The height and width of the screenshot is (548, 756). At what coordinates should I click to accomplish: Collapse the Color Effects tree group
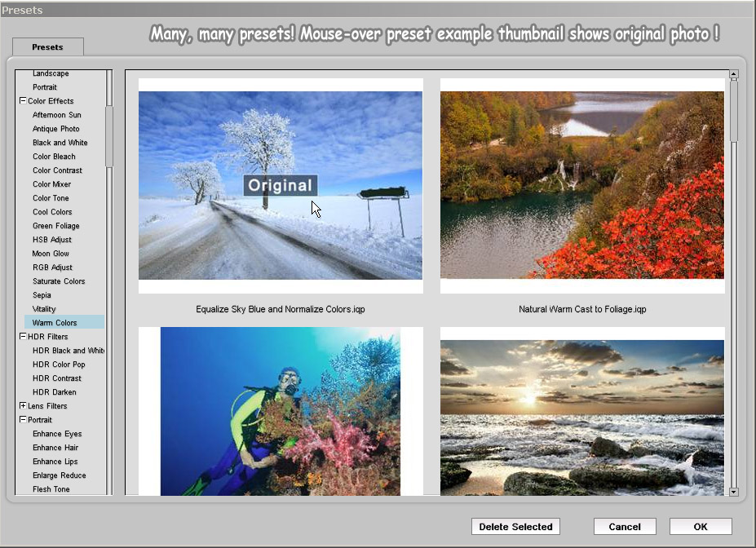23,101
